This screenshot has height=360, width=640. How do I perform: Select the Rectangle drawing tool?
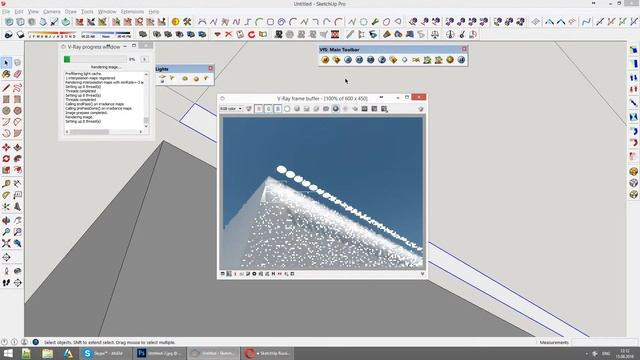click(x=6, y=99)
